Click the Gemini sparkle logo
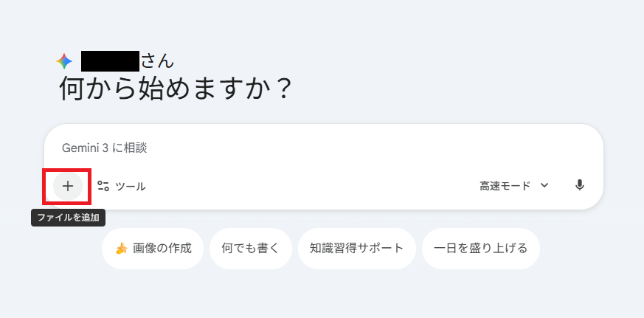644x318 pixels. (x=65, y=61)
